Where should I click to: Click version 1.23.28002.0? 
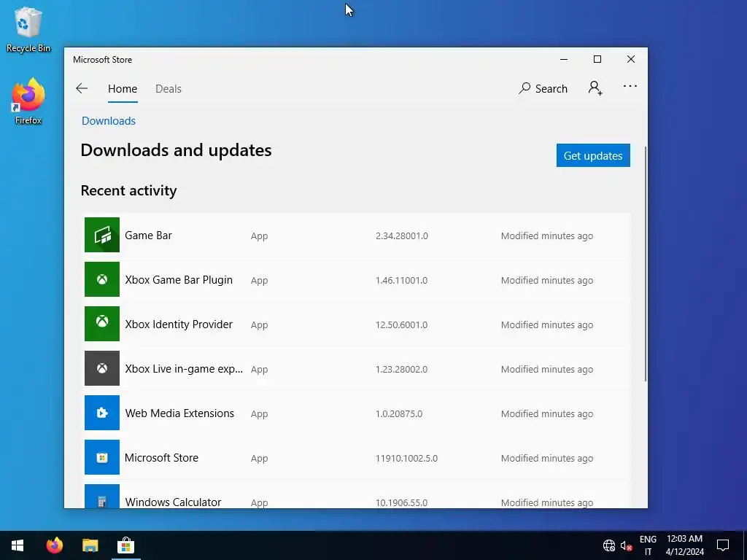pos(401,370)
